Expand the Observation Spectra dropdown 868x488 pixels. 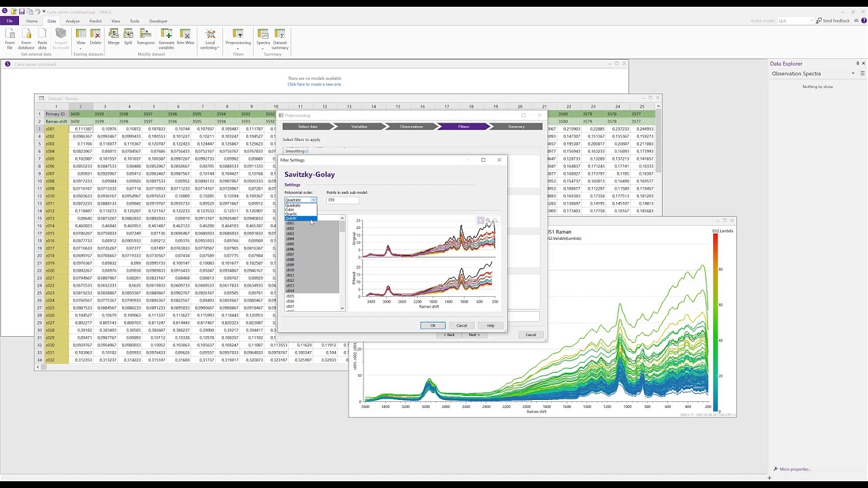pyautogui.click(x=853, y=73)
